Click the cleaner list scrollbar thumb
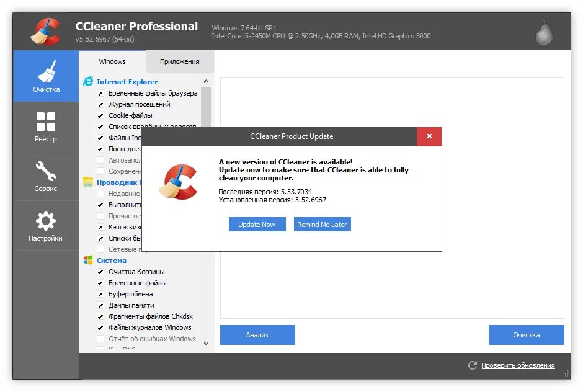Screen dimensions: 583x392 [x=206, y=106]
